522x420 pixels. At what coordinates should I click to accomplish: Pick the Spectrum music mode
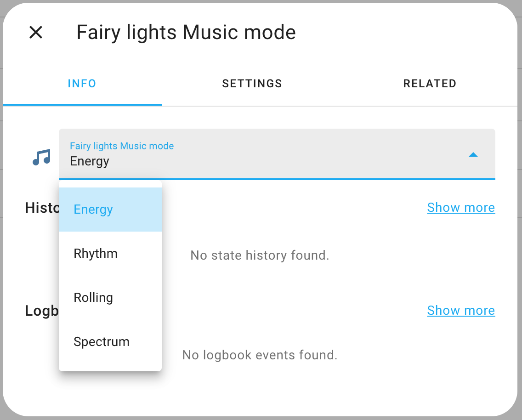[x=102, y=341]
